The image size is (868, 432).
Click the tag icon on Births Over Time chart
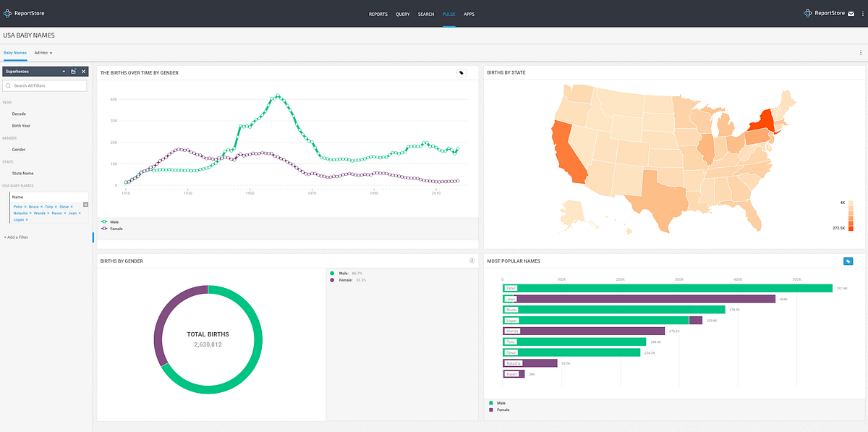(x=461, y=73)
